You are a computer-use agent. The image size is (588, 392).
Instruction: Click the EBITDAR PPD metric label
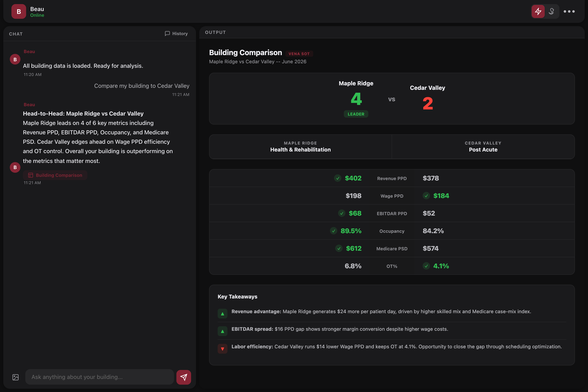(x=392, y=214)
